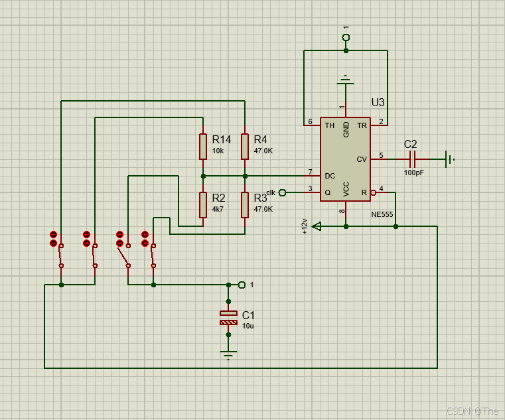Click the 10u value label
Viewport: 505px width, 420px height.
248,326
